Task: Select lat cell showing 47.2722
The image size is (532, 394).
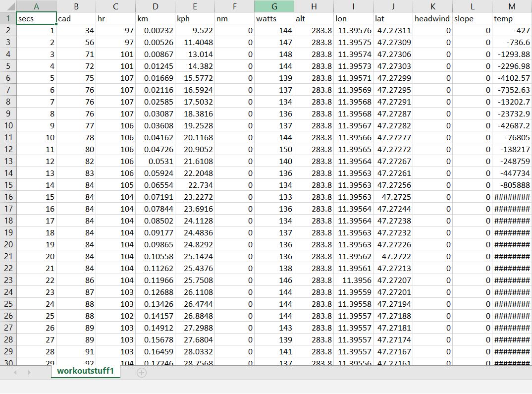Action: click(393, 256)
